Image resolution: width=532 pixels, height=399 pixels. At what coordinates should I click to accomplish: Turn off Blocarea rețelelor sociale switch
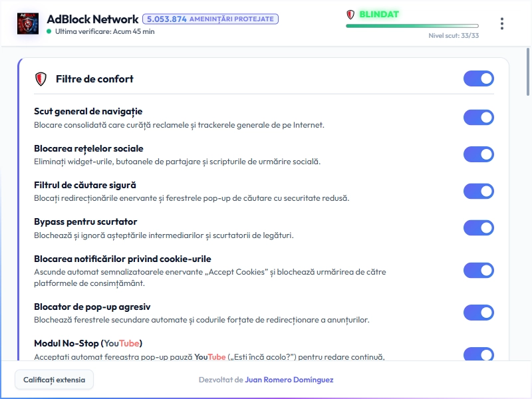tap(479, 154)
